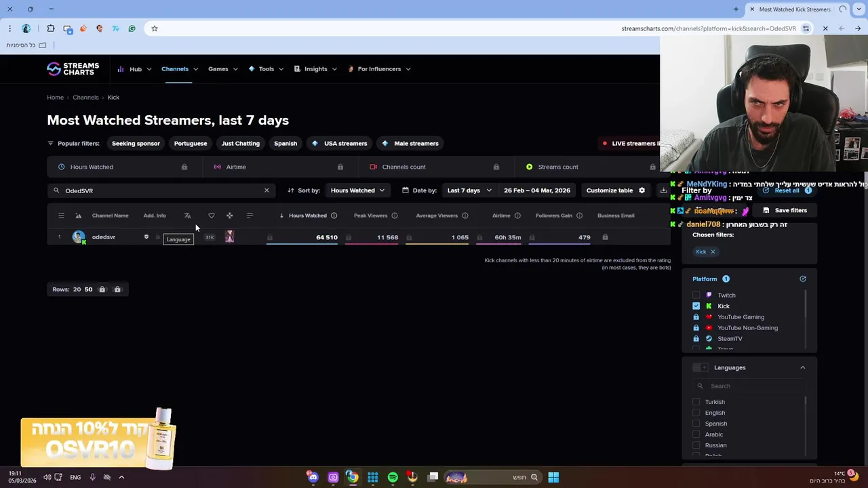Open Sort by Hours Watched dropdown

coord(357,190)
